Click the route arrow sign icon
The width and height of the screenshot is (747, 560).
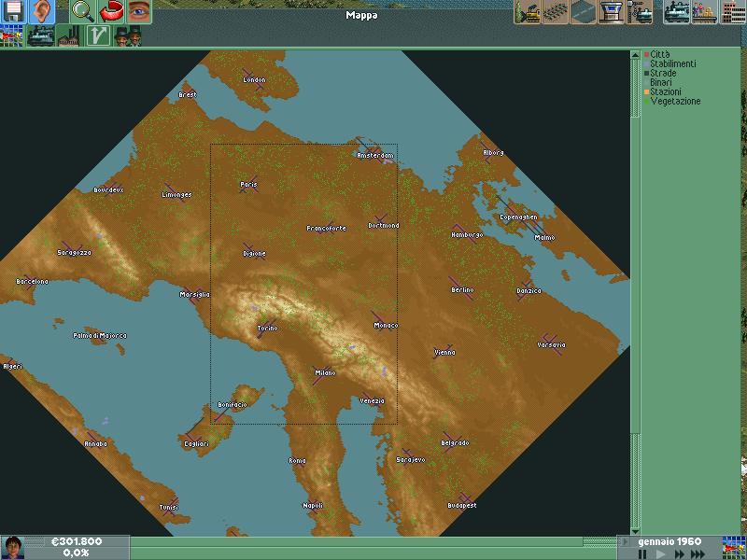[x=99, y=36]
